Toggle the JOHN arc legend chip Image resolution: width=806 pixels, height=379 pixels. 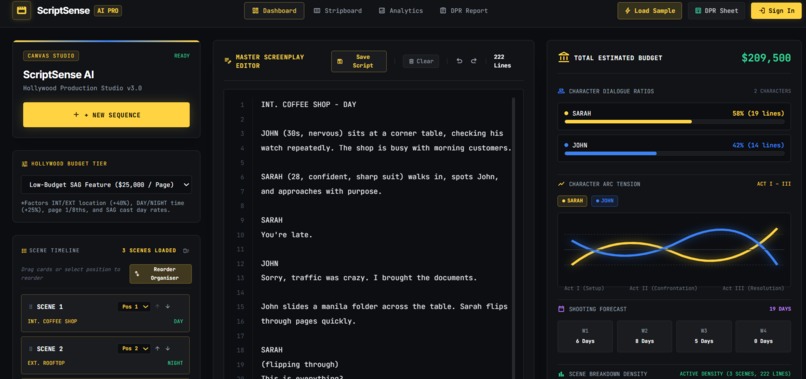click(604, 201)
